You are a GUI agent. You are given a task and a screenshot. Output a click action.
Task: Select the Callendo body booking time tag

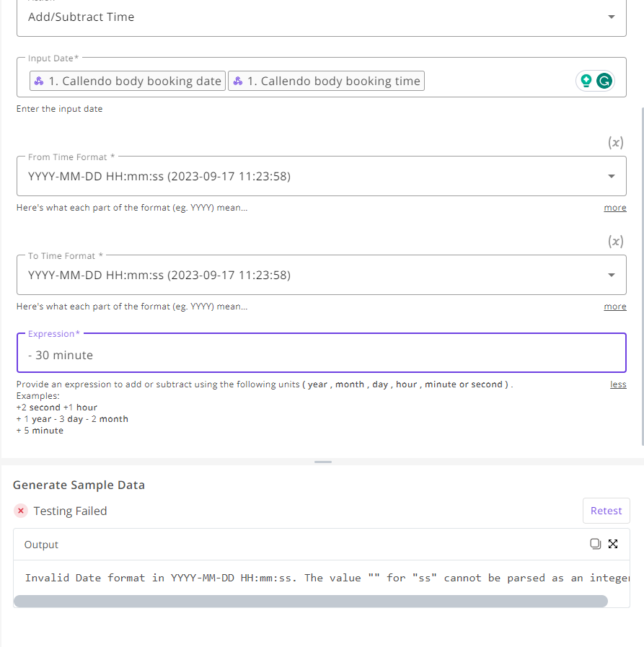coord(326,81)
